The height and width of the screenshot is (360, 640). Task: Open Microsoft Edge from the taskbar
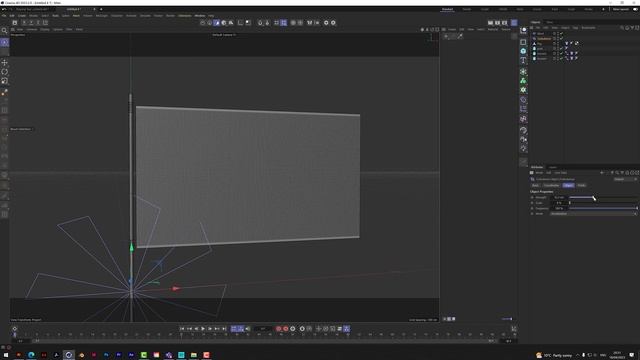point(31,355)
